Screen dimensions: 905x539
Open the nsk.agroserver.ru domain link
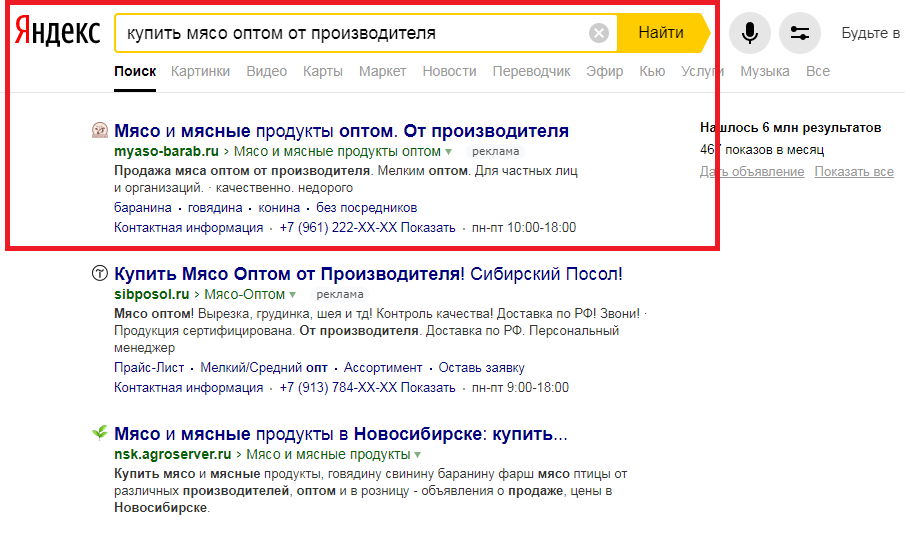coord(173,454)
